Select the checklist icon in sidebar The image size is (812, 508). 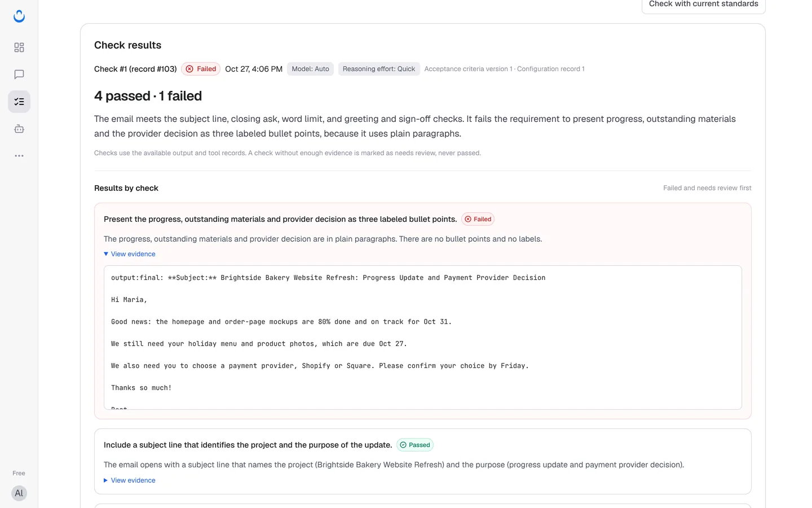pos(19,102)
